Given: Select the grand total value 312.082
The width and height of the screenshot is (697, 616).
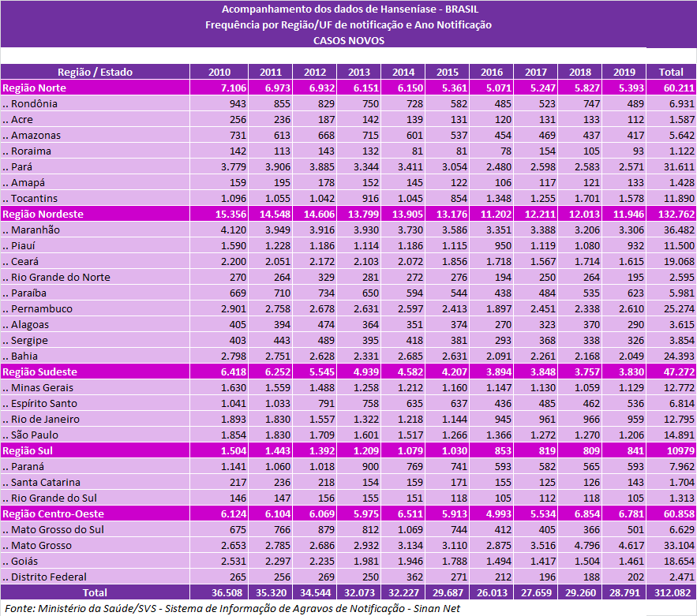Looking at the screenshot, I should point(673,592).
